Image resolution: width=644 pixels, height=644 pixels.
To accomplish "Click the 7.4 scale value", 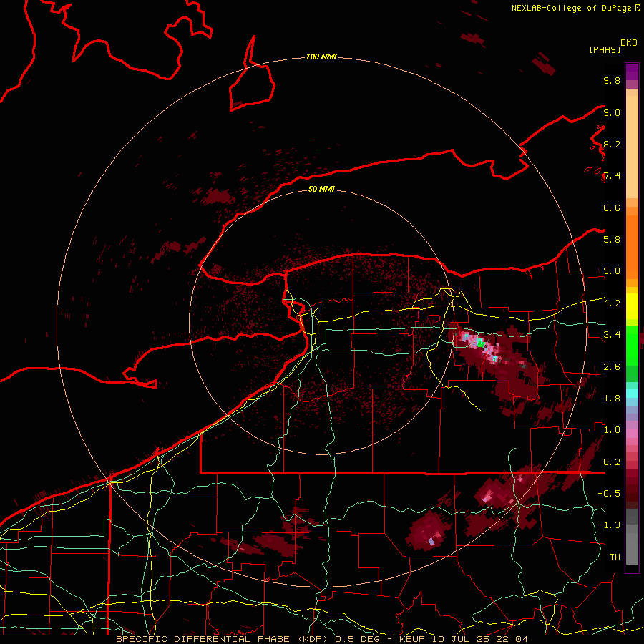I will 612,176.
